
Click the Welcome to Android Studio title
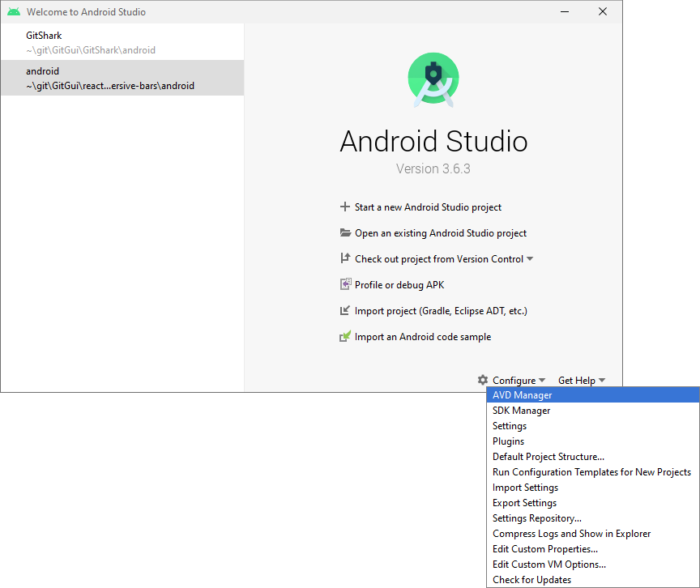click(x=86, y=12)
